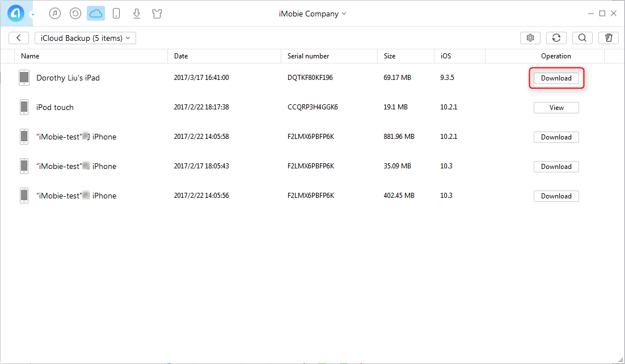Go back with the left arrow button
The height and width of the screenshot is (364, 625).
[x=19, y=38]
